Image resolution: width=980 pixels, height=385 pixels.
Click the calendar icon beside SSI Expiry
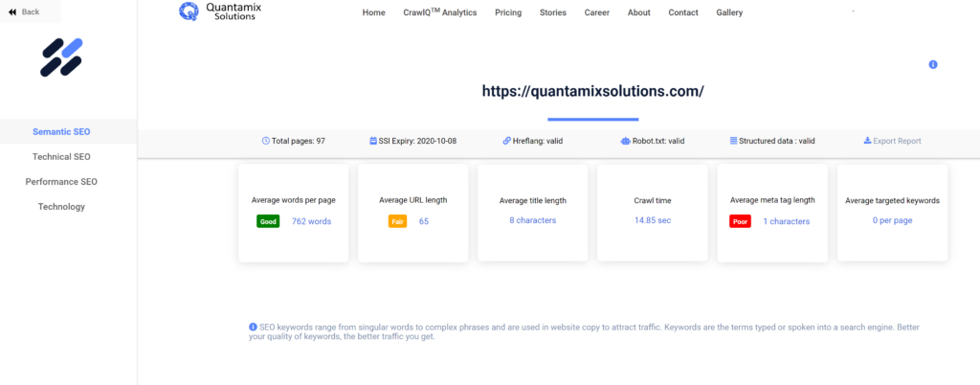coord(373,141)
